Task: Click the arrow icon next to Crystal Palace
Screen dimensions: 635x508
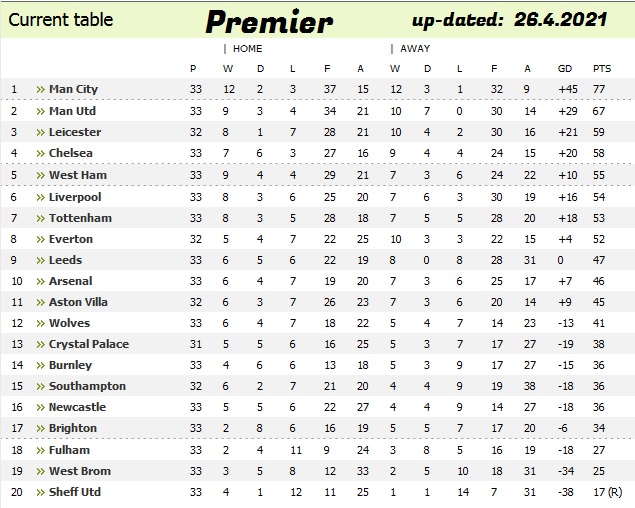Action: (40, 345)
